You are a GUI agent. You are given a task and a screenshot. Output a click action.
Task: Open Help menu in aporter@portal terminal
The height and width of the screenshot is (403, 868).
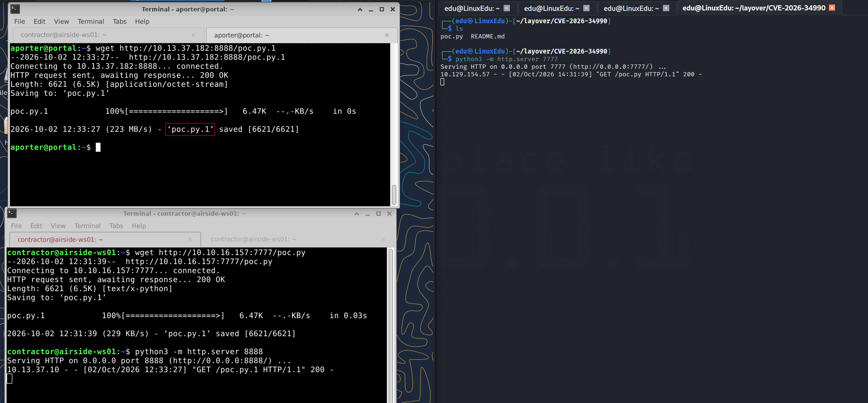coord(142,21)
